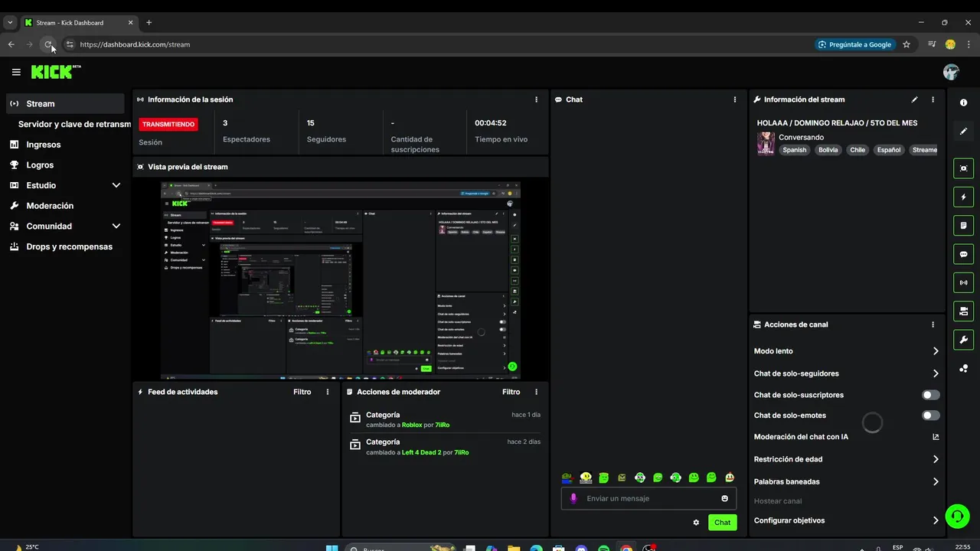Open Windows Start button in taskbar

click(x=332, y=548)
